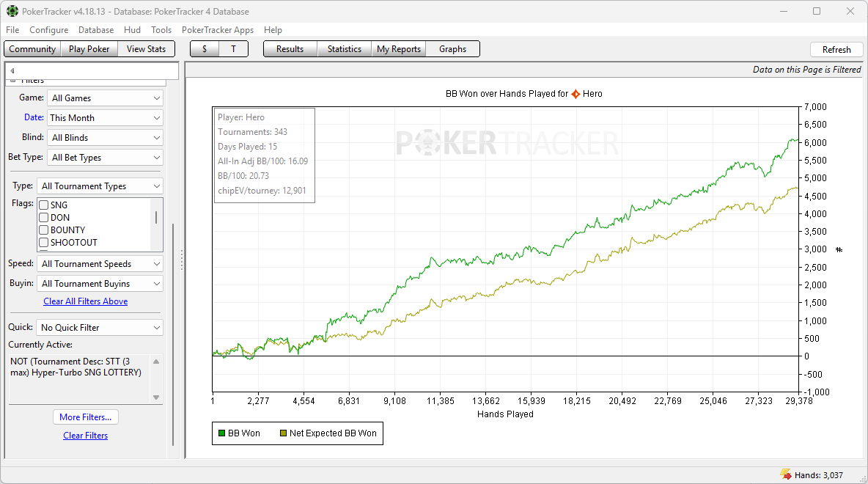Image resolution: width=868 pixels, height=484 pixels.
Task: Click the PokerTracker logo in title bar
Action: tap(12, 12)
